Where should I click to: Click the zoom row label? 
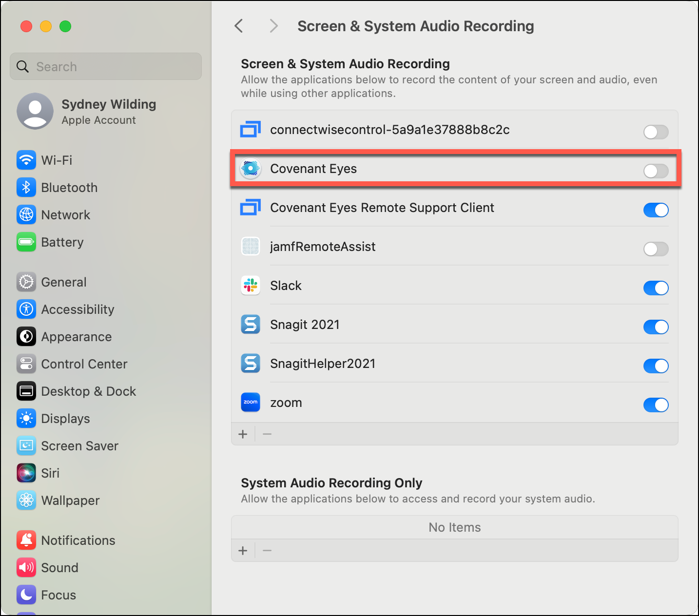286,403
